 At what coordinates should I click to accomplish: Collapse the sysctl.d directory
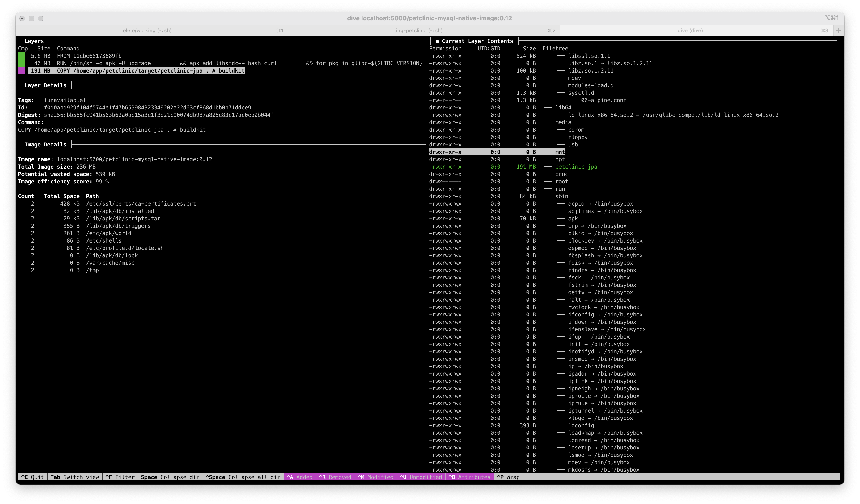[x=581, y=93]
